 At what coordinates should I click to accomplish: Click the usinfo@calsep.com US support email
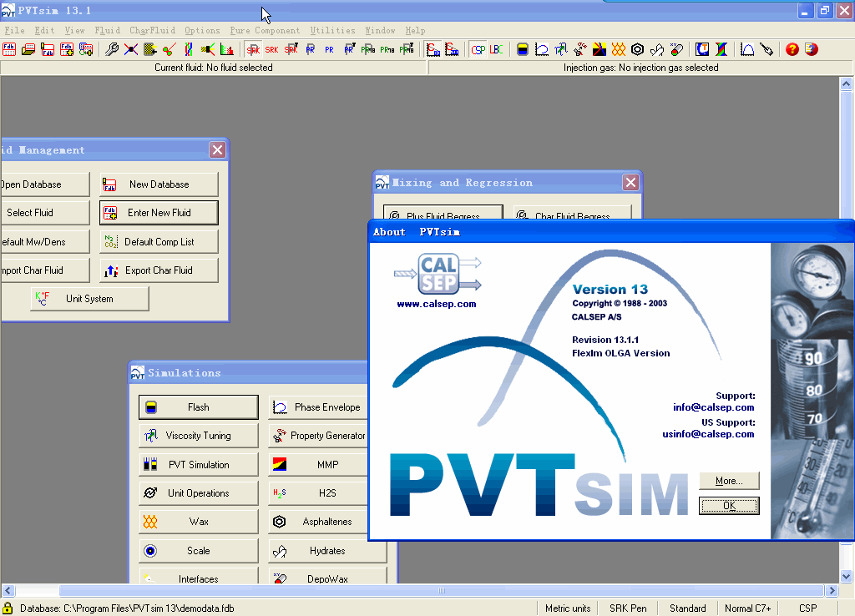click(708, 434)
